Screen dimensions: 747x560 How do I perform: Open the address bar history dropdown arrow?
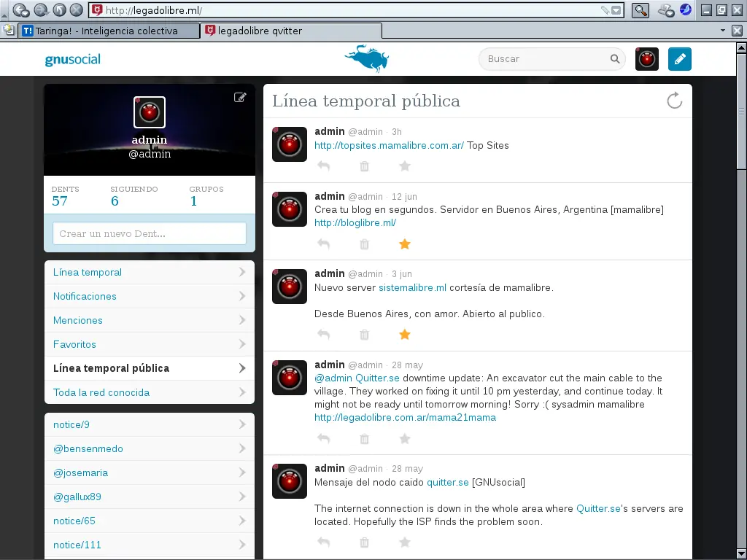(616, 10)
